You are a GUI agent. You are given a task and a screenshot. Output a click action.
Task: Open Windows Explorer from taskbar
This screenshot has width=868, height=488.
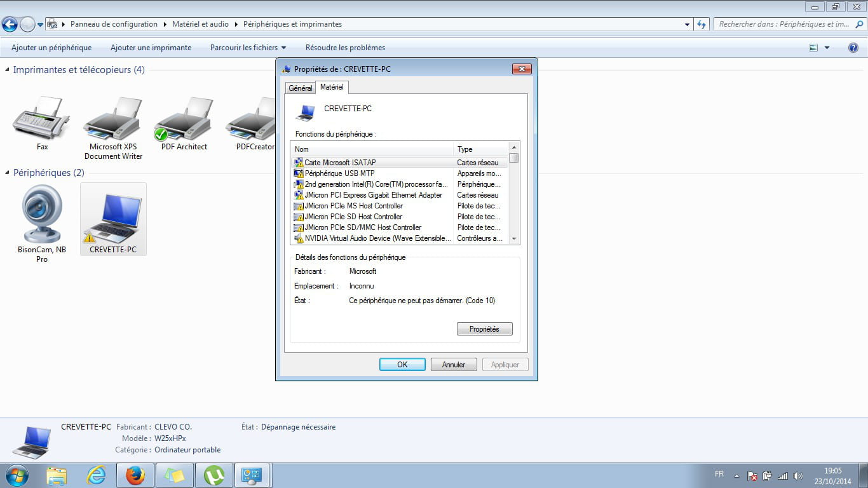click(56, 475)
